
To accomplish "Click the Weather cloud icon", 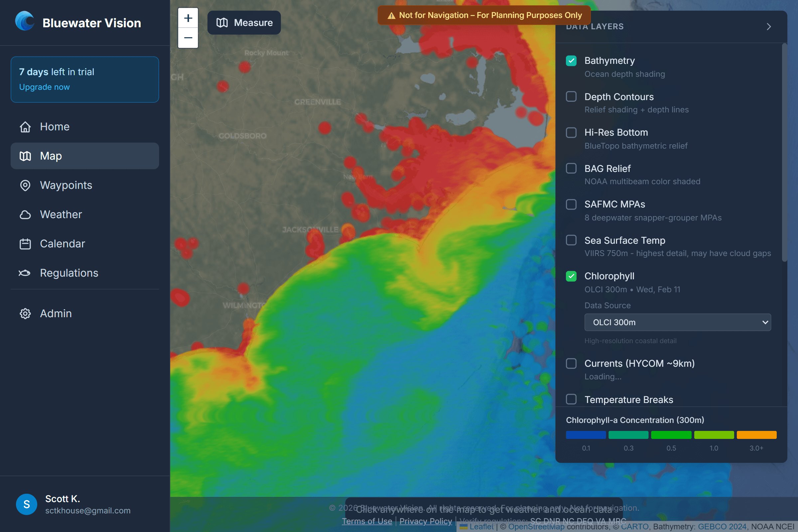I will coord(25,214).
